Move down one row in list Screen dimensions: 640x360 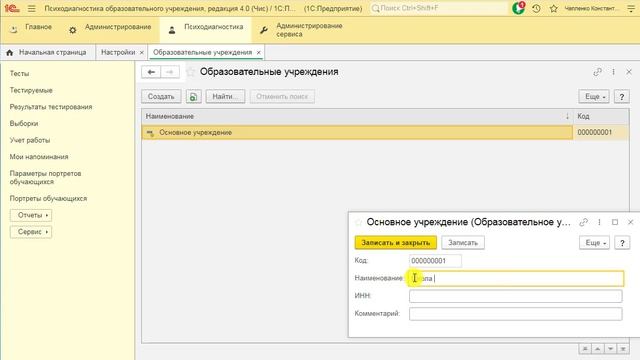[x=610, y=349]
